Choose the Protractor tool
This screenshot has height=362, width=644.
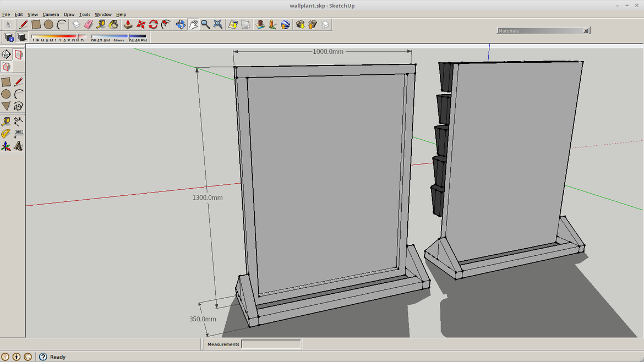(6, 134)
